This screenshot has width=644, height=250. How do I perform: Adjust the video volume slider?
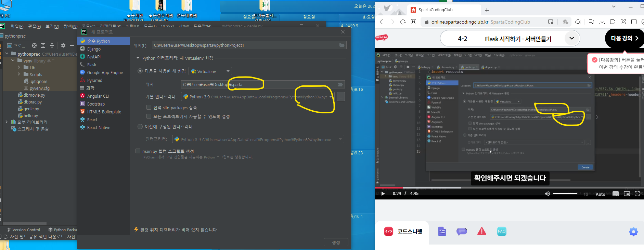(565, 194)
